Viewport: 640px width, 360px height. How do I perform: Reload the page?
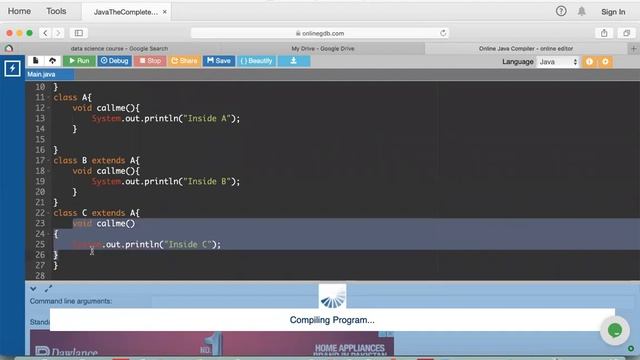point(443,33)
